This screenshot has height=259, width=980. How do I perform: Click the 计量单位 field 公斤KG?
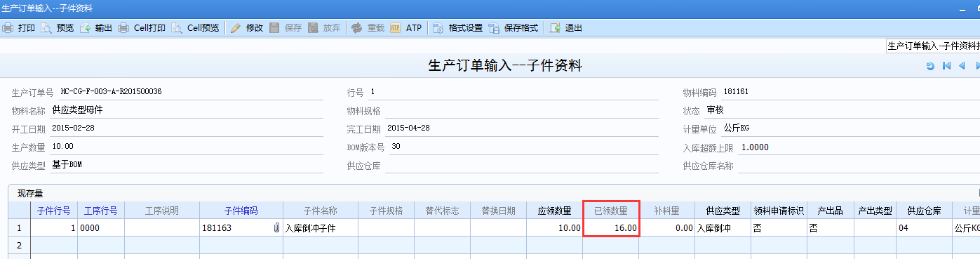(851, 128)
